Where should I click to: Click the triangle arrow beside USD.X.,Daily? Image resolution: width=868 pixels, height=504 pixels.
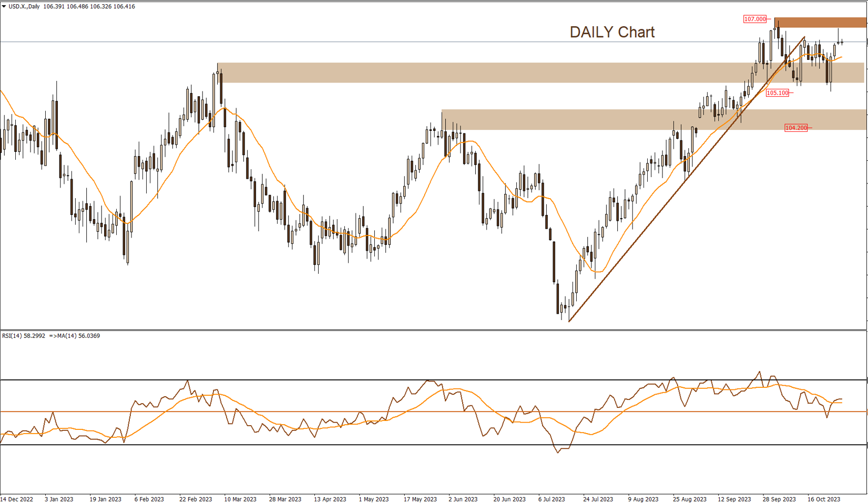point(4,7)
